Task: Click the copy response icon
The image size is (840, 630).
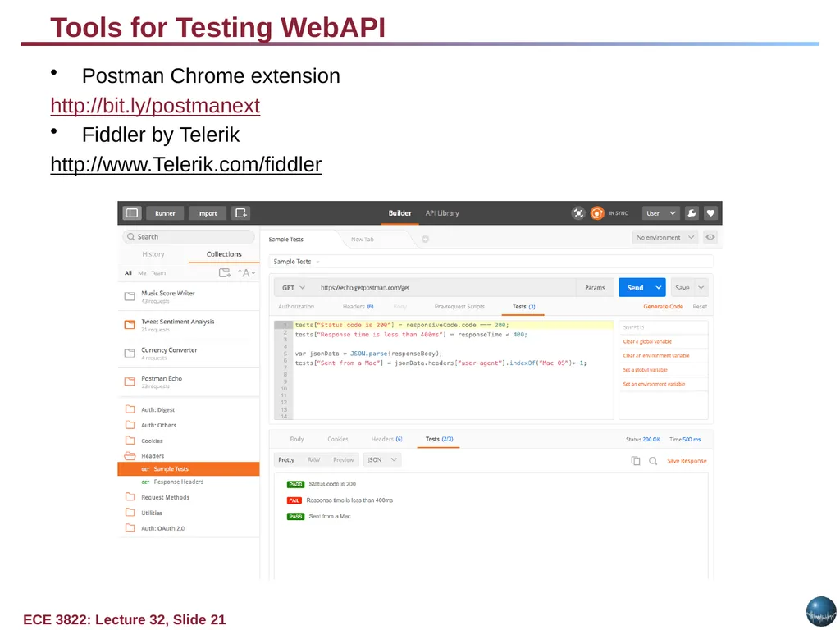Action: coord(636,461)
